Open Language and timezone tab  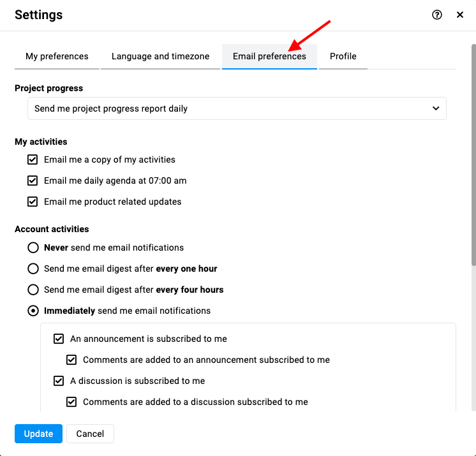click(160, 56)
